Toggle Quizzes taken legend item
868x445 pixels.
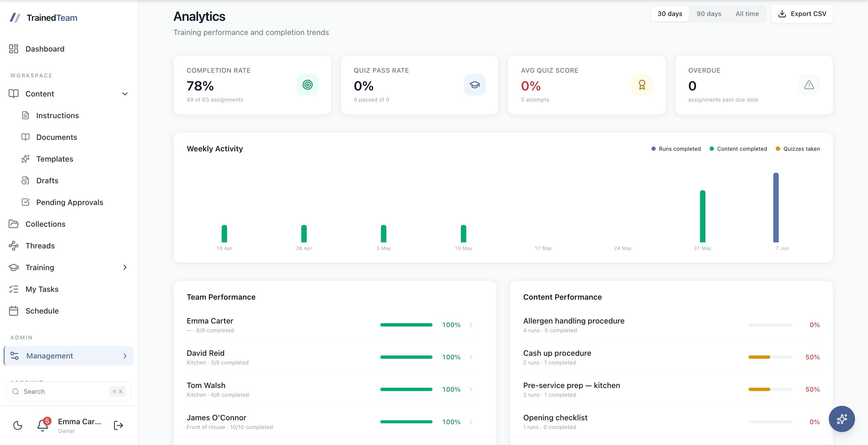797,149
